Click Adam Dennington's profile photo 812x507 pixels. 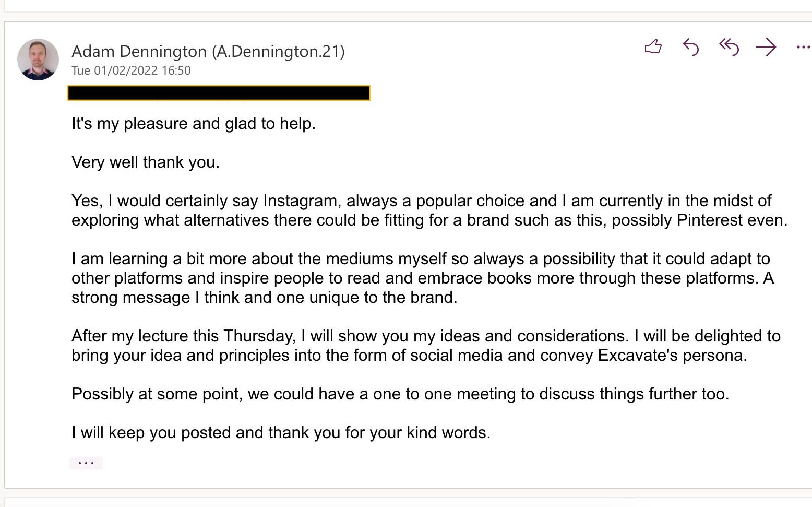coord(38,60)
